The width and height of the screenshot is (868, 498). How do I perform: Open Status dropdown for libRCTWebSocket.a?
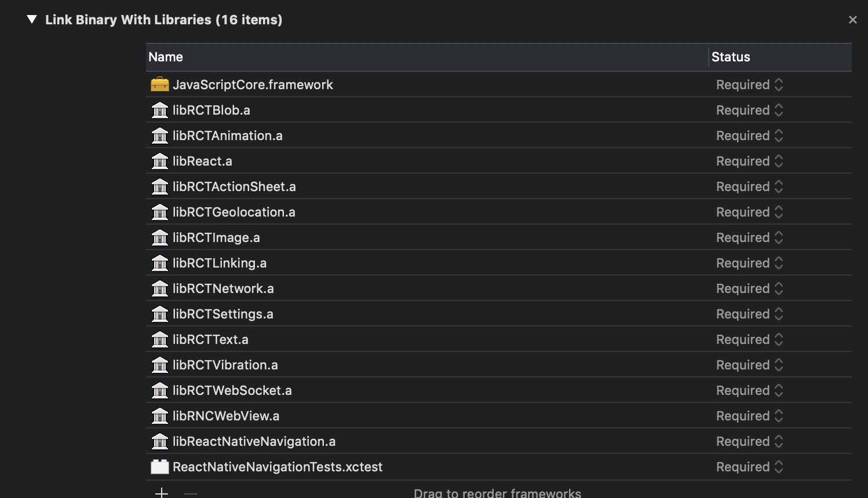[x=749, y=390]
